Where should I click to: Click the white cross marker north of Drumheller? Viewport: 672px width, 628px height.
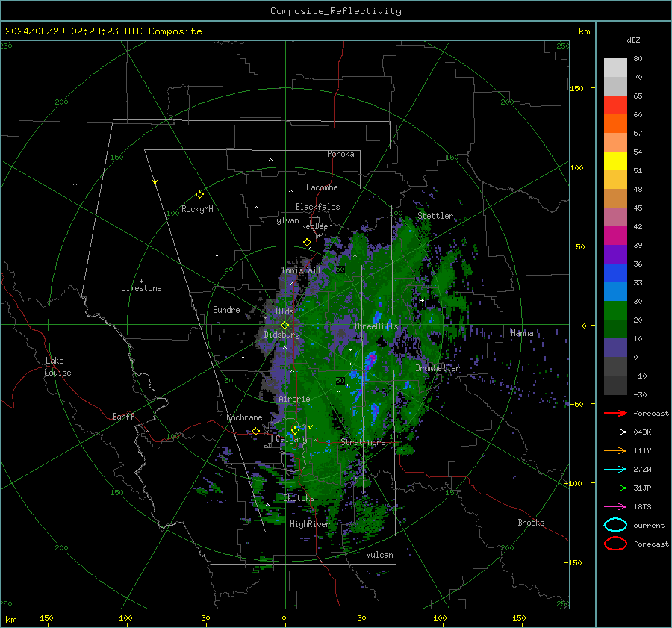click(422, 300)
